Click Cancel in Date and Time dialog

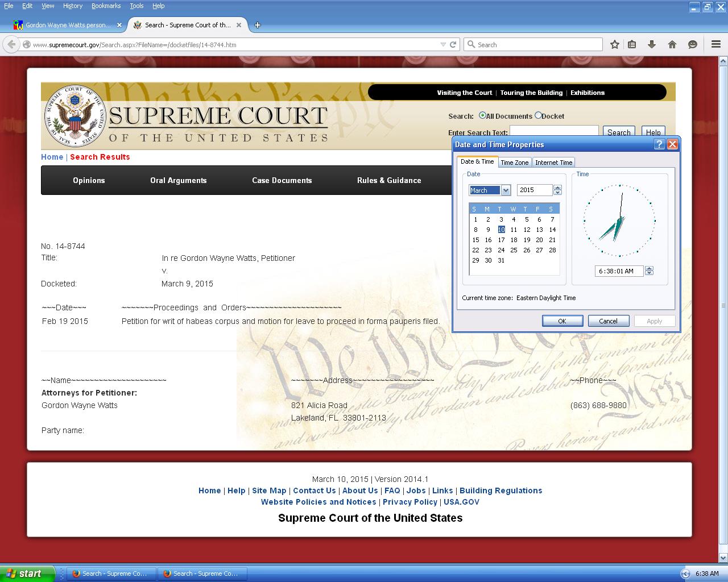(x=608, y=321)
